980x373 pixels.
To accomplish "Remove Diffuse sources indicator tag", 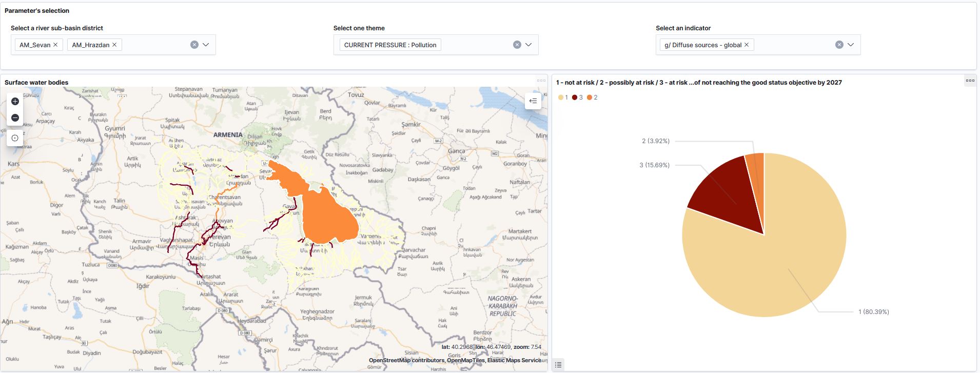I will coord(747,45).
